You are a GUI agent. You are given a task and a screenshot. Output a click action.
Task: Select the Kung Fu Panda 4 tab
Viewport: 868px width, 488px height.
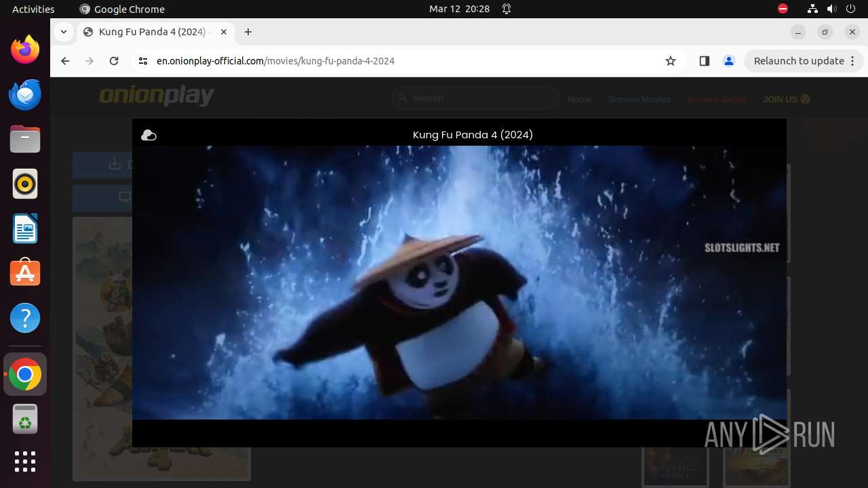coord(155,32)
